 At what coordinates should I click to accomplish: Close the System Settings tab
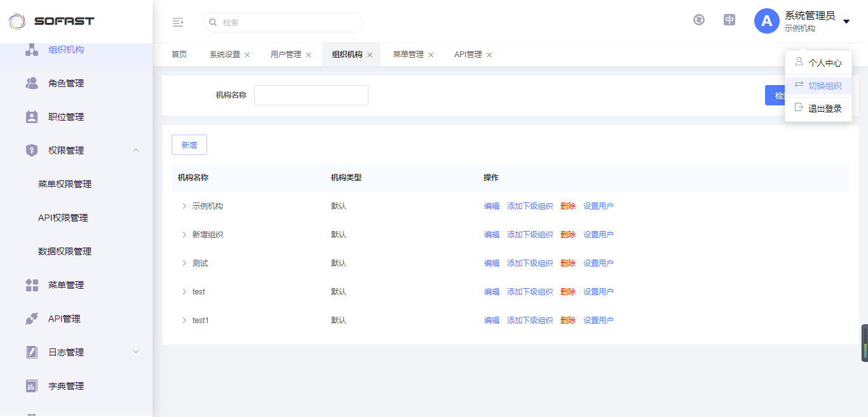(x=247, y=55)
